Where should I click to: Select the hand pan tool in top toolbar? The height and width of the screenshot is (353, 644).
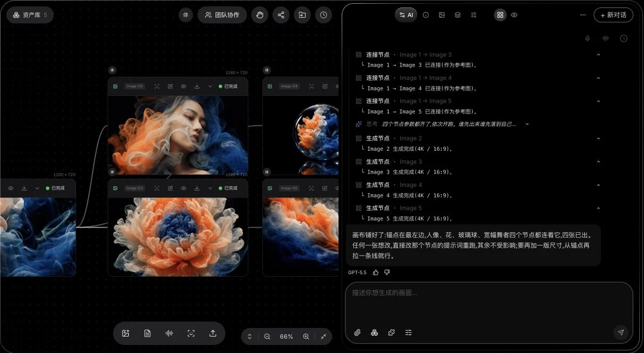click(x=260, y=15)
